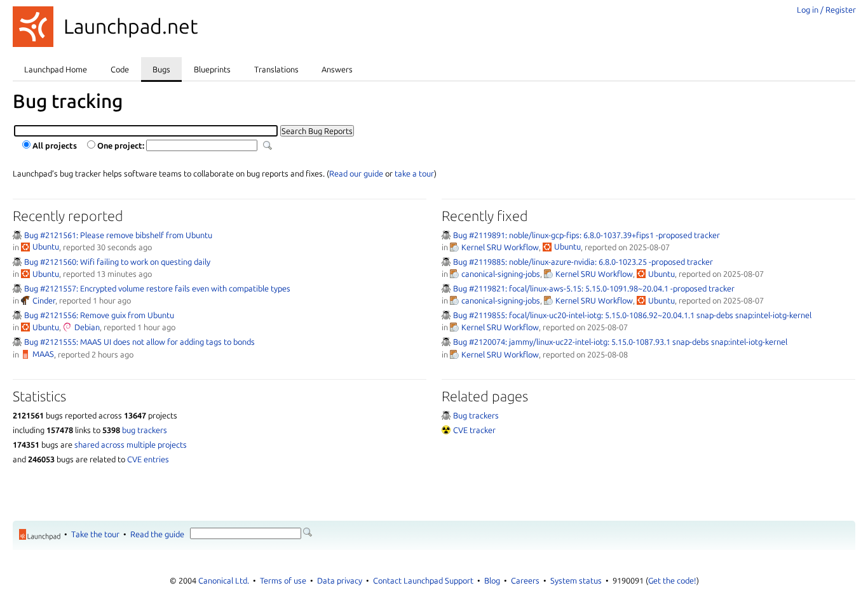Open the System status link
The image size is (868, 595).
576,580
